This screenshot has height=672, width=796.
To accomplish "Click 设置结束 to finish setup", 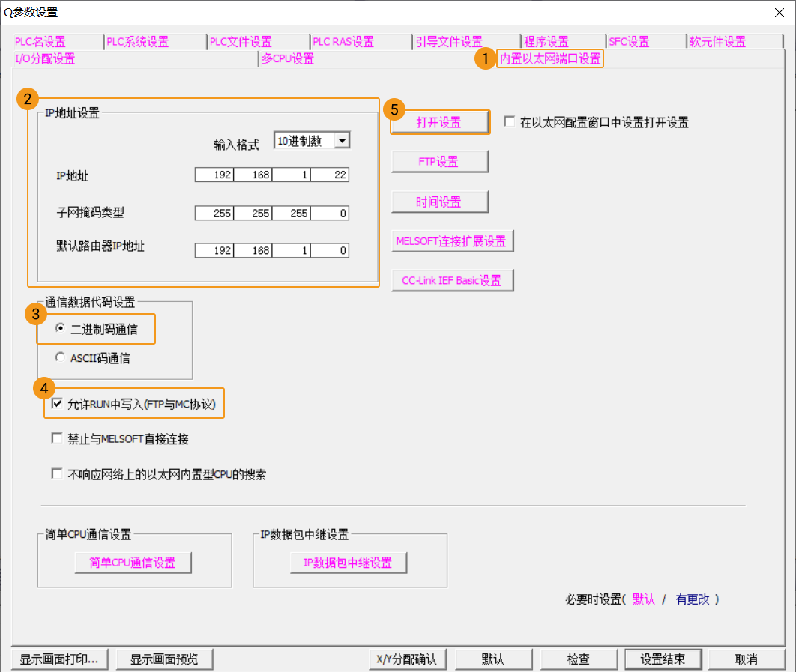I will (x=663, y=659).
